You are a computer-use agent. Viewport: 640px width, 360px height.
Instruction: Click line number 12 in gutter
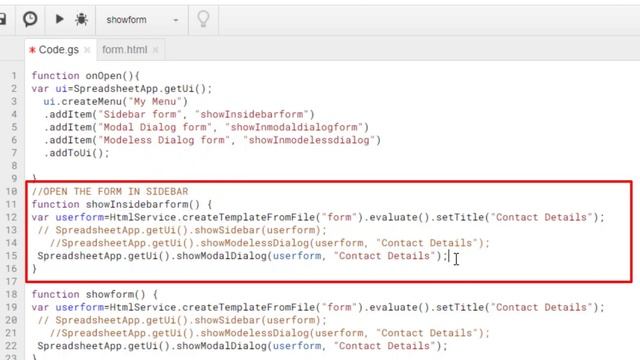(11, 217)
